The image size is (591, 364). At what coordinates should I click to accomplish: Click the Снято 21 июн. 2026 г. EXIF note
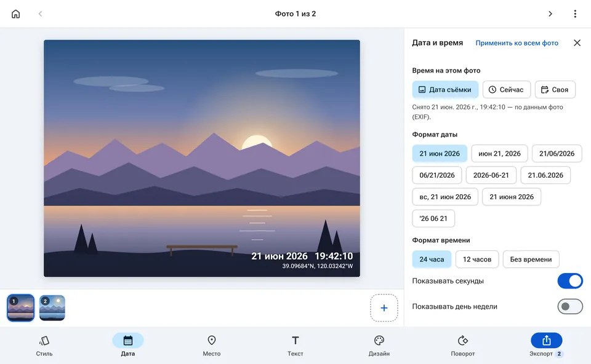tap(488, 112)
